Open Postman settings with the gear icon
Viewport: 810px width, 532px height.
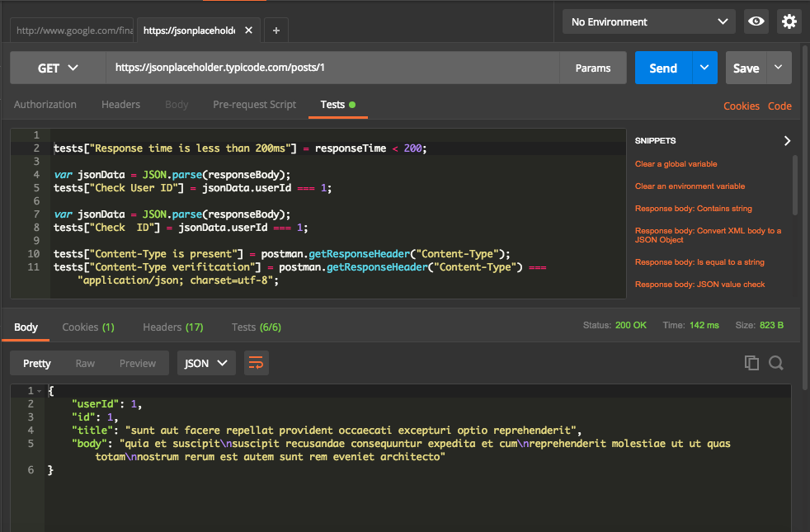point(789,21)
